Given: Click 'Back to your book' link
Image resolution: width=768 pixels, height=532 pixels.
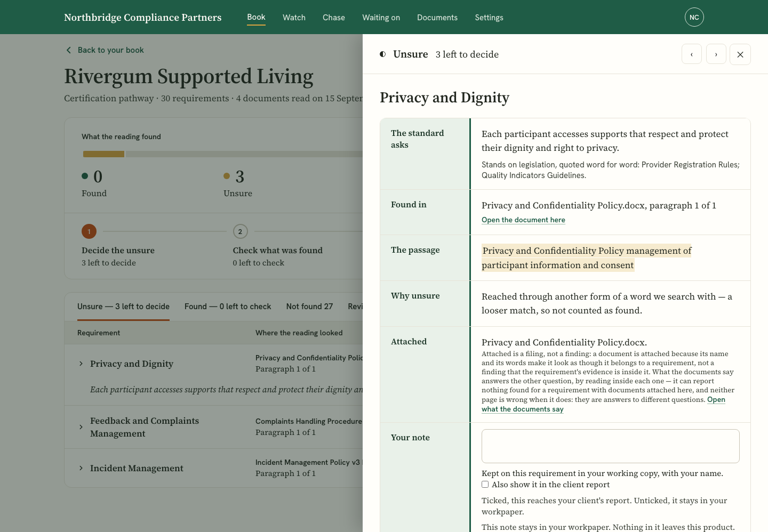Looking at the screenshot, I should pos(111,50).
